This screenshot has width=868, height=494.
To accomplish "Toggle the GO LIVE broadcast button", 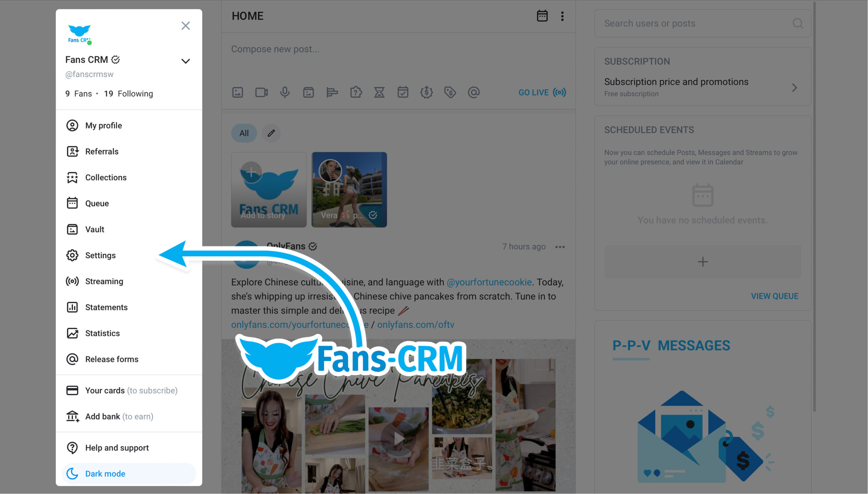I will pyautogui.click(x=541, y=92).
